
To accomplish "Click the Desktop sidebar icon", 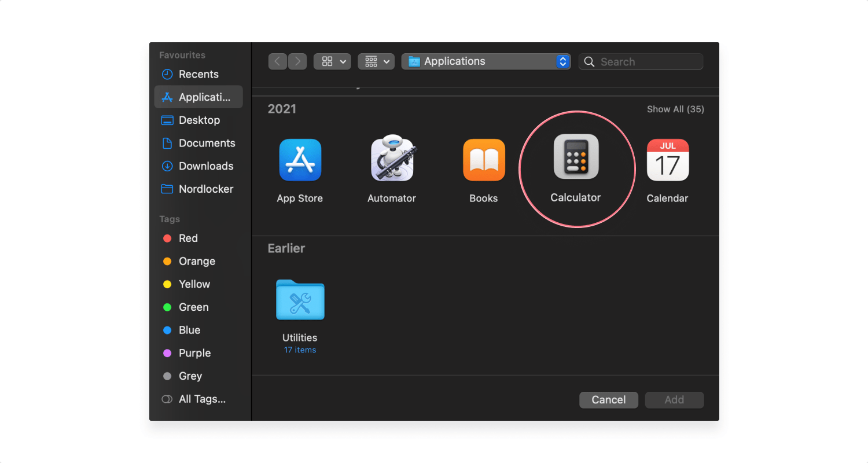I will coord(167,120).
